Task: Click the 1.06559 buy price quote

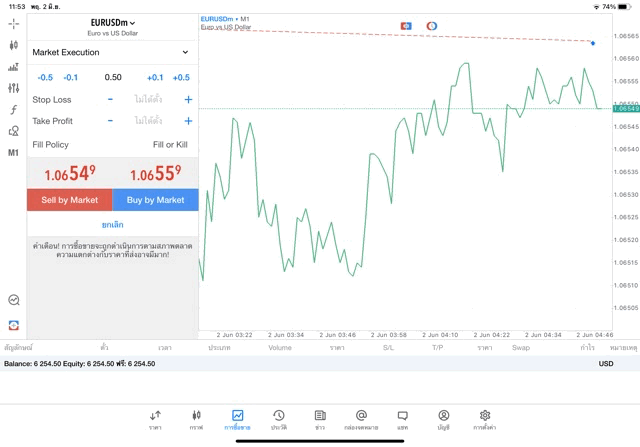Action: [x=156, y=173]
